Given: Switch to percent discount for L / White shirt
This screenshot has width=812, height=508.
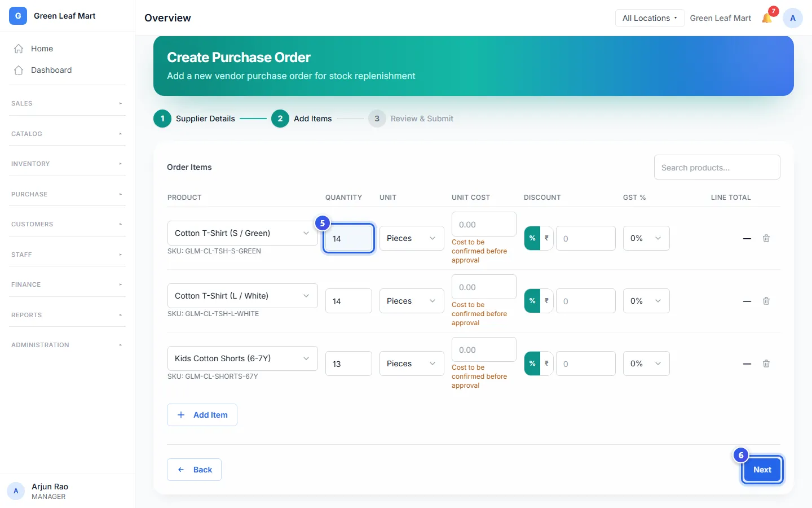Looking at the screenshot, I should click(532, 301).
